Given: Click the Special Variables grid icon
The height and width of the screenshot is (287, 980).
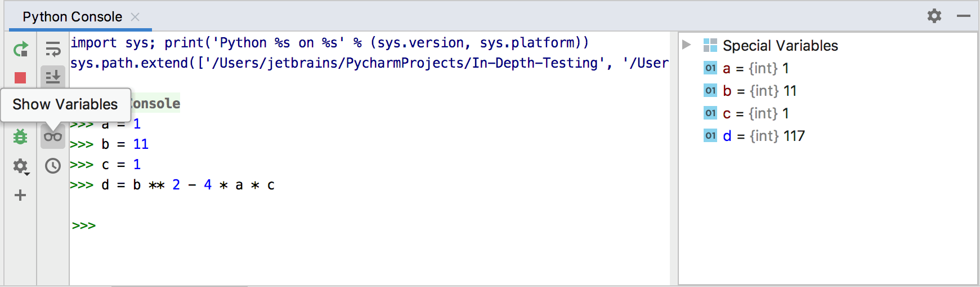Looking at the screenshot, I should pyautogui.click(x=710, y=45).
